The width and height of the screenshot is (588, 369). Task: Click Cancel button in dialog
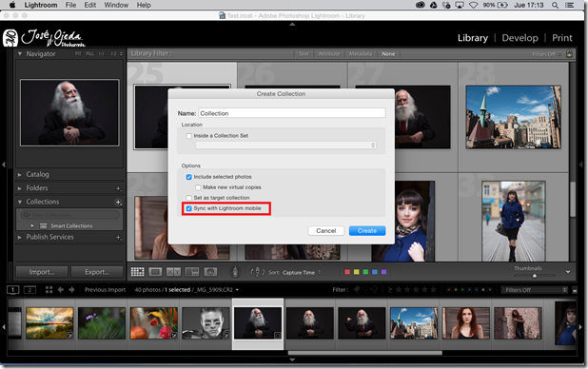326,231
